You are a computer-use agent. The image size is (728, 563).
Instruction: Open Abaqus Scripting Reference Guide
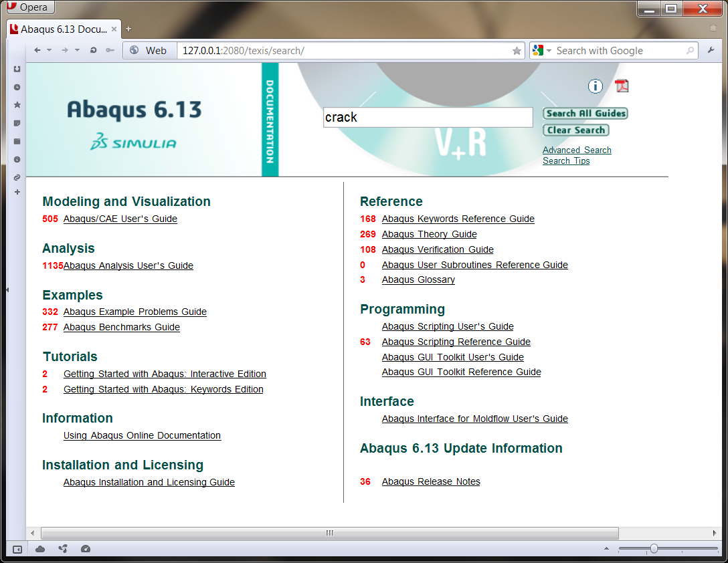click(x=456, y=342)
